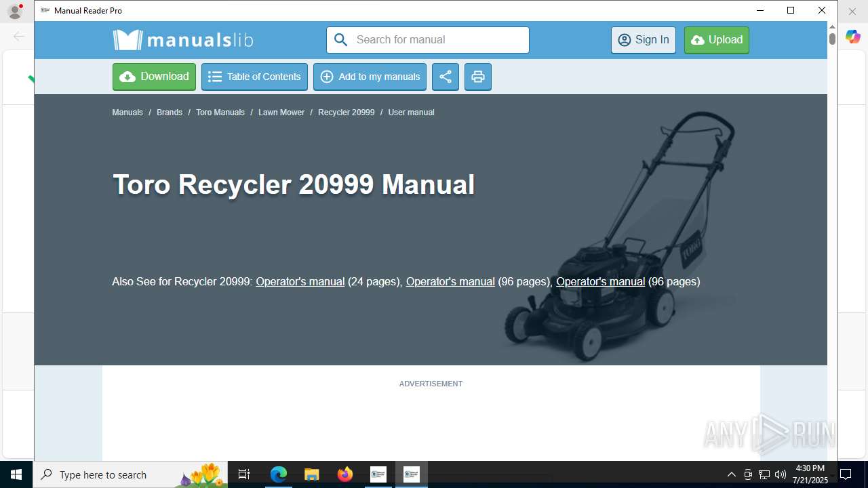Click the Copilot icon in background window
The height and width of the screenshot is (488, 868).
[x=853, y=37]
